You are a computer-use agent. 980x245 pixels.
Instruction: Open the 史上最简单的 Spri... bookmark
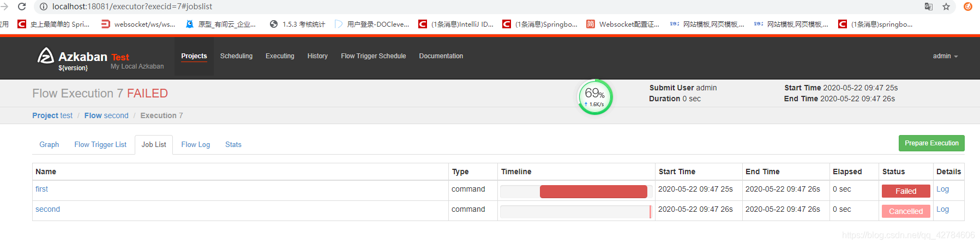click(53, 24)
